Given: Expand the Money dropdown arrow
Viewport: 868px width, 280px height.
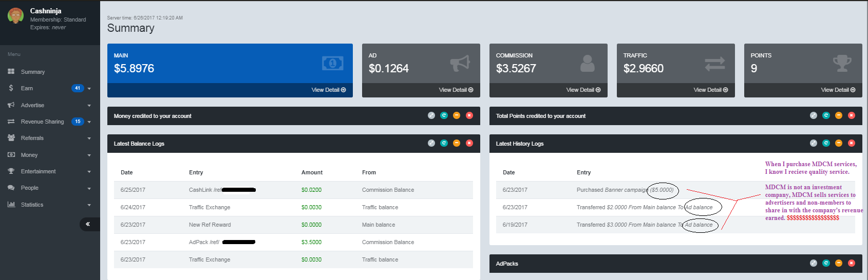Looking at the screenshot, I should pyautogui.click(x=89, y=155).
